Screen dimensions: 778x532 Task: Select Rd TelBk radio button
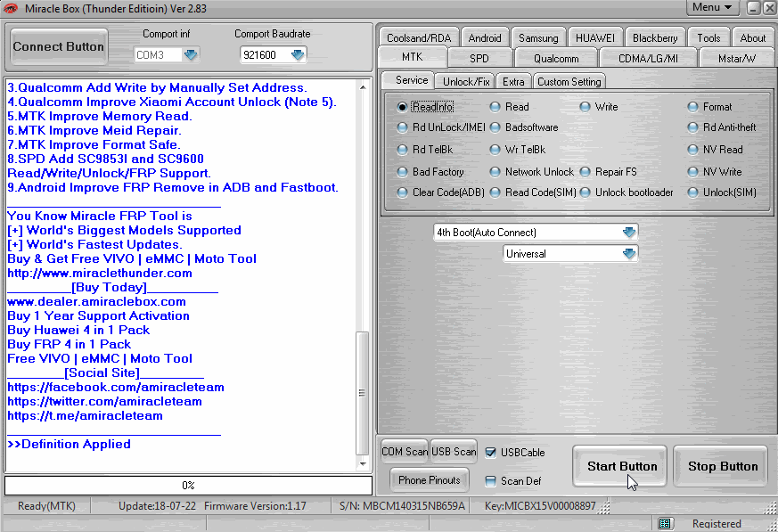pos(403,150)
